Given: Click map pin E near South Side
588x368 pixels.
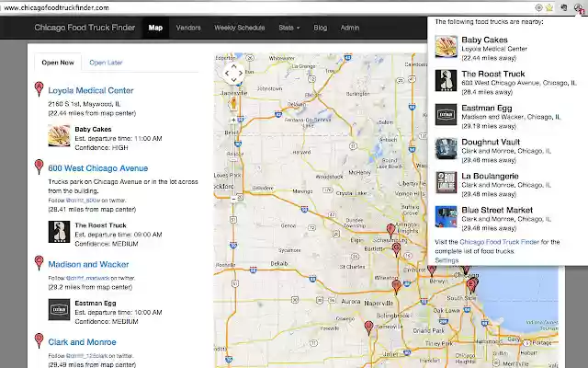Looking at the screenshot, I should (x=471, y=286).
